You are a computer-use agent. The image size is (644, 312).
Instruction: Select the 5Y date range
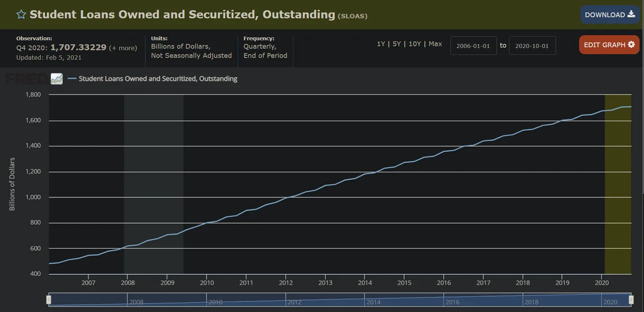tap(396, 44)
